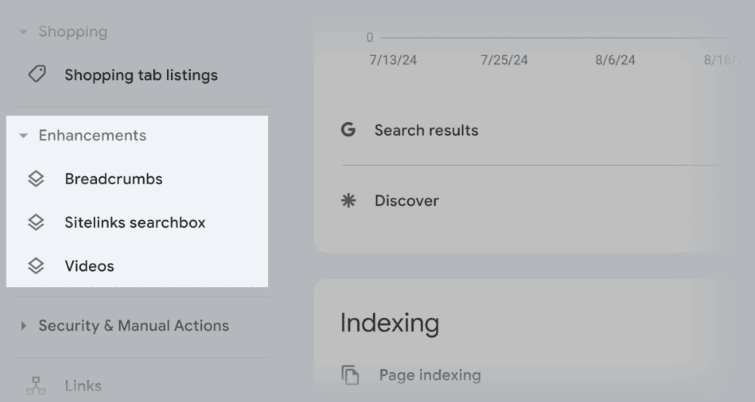
Task: Click the 7/13/24 chart date label
Action: (x=393, y=60)
